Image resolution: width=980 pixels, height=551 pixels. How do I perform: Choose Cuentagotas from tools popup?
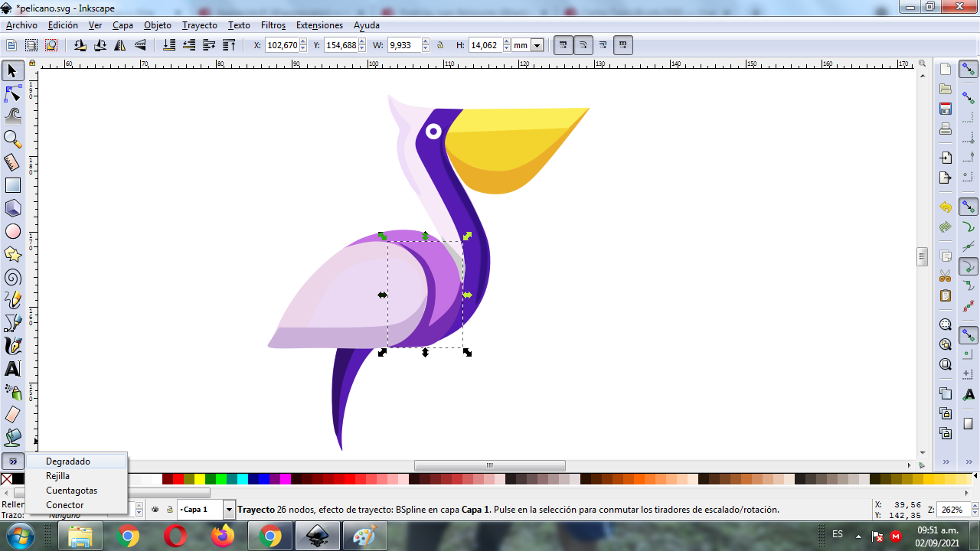click(x=77, y=491)
